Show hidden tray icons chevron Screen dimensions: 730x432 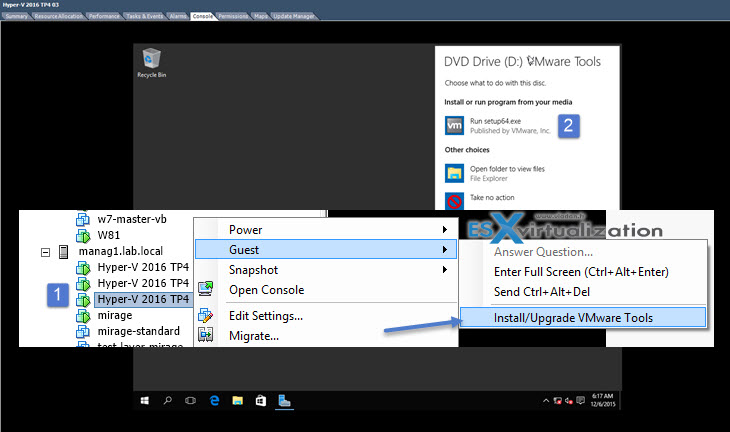pos(546,400)
